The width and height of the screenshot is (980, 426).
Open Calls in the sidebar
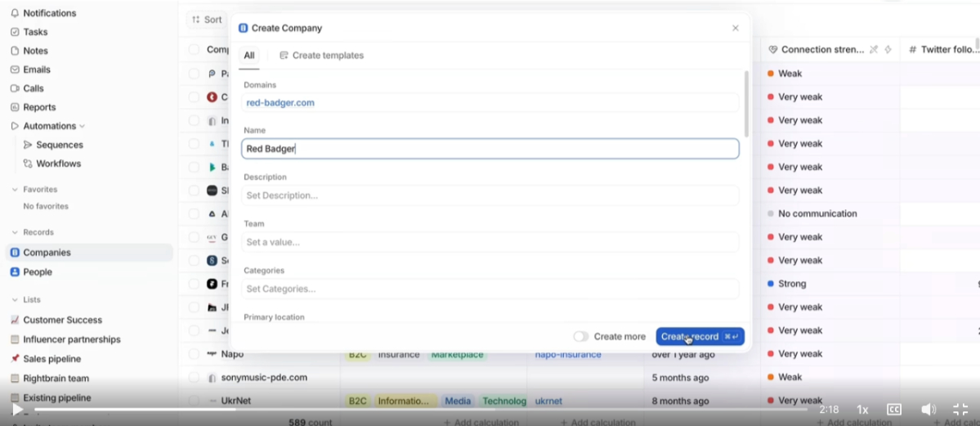(33, 88)
